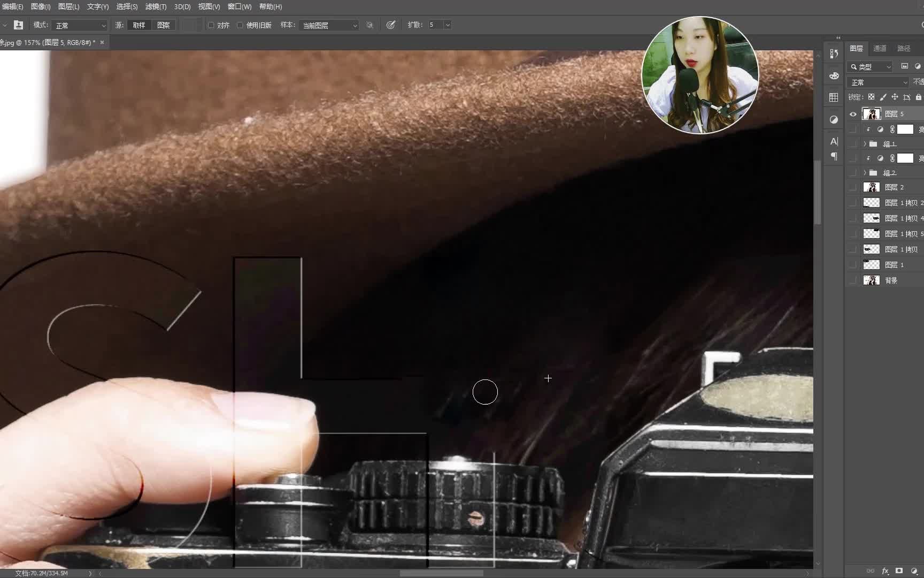Show 图层 1 拷贝 2 visibility box
The width and height of the screenshot is (924, 578).
pos(853,203)
